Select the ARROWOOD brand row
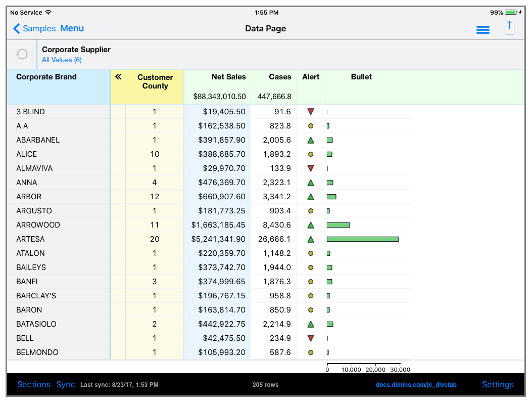This screenshot has height=403, width=532. (x=38, y=225)
